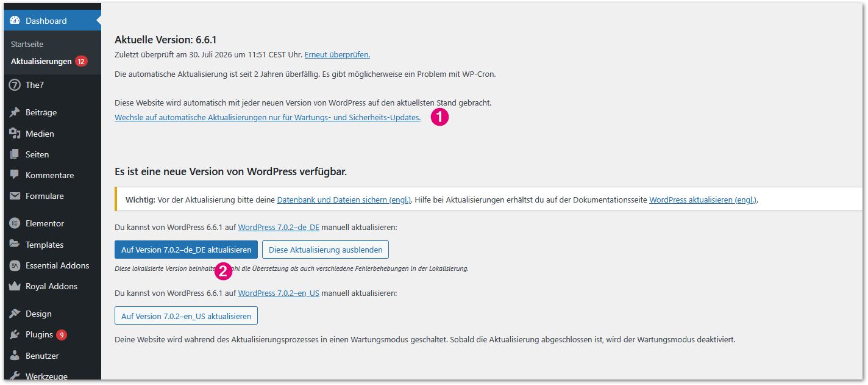
Task: Click The7 theme circle icon
Action: tap(15, 85)
